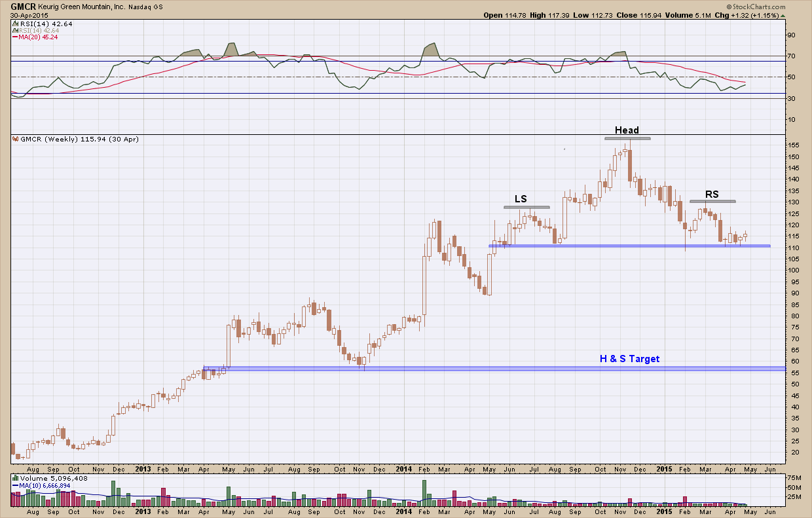812x518 pixels.
Task: Click the Open 114.78 value
Action: [505, 14]
